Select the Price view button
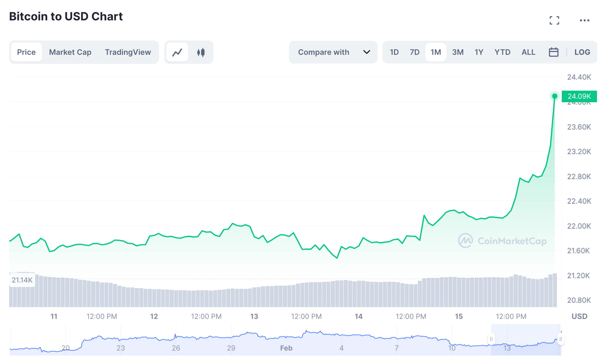 26,52
